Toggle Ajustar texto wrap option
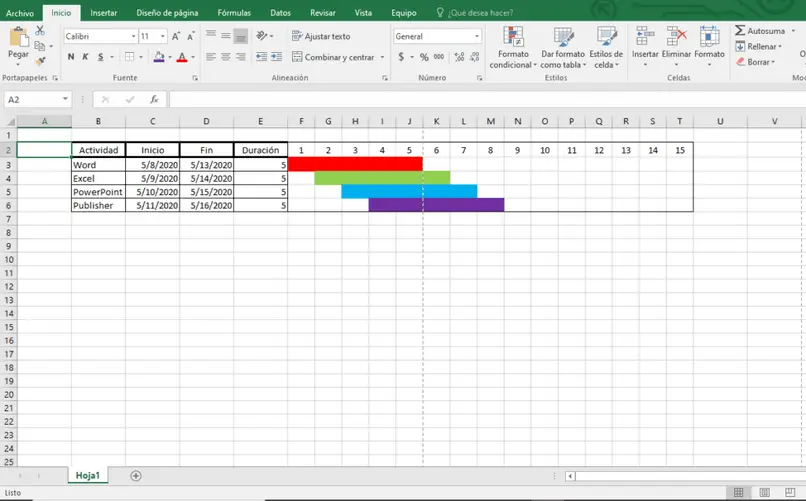 pos(321,36)
